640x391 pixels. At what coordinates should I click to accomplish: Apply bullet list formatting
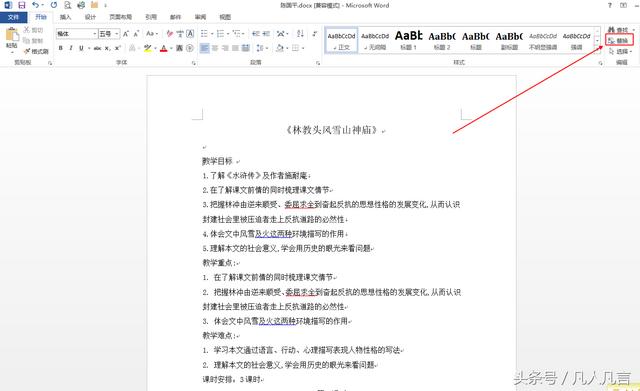click(x=205, y=33)
